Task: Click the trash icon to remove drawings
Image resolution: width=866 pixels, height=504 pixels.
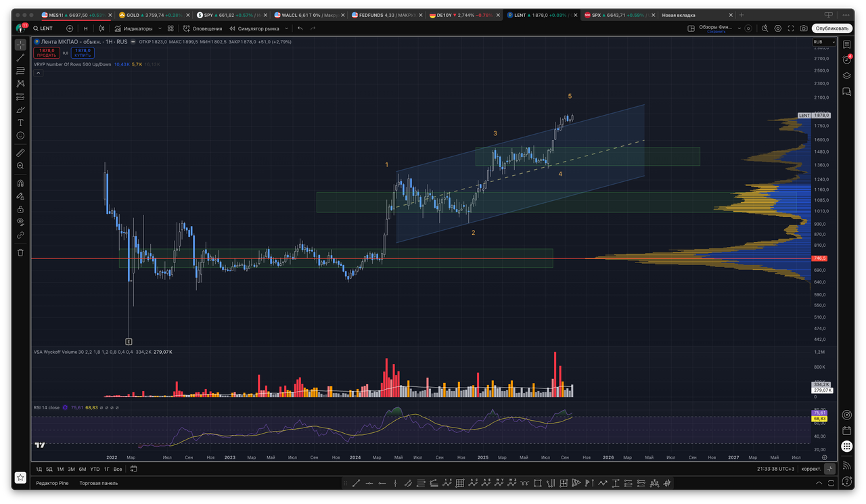Action: tap(20, 252)
